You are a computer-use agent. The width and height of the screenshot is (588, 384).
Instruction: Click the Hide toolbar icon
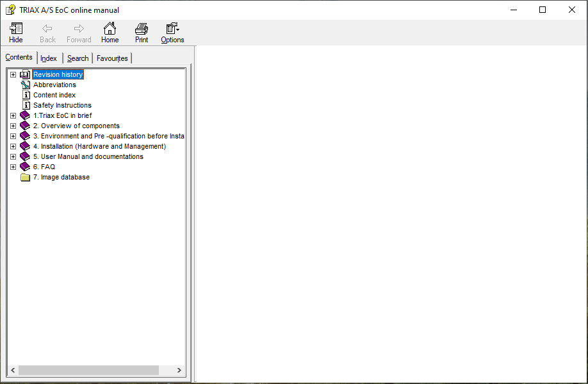coord(16,33)
